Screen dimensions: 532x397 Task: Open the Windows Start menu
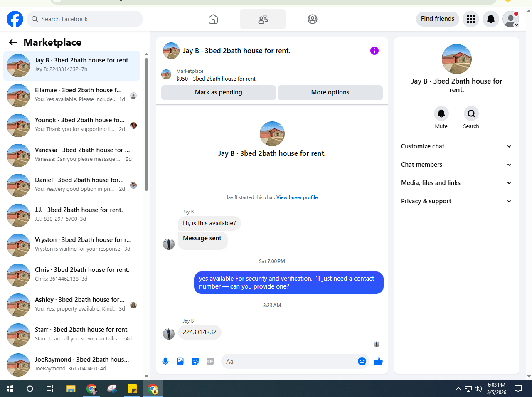coord(10,389)
